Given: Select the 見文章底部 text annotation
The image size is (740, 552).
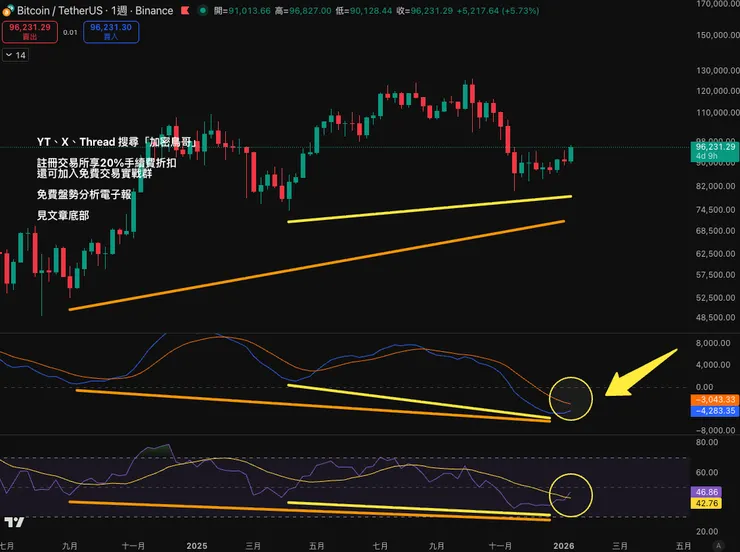Looking at the screenshot, I should pos(63,216).
